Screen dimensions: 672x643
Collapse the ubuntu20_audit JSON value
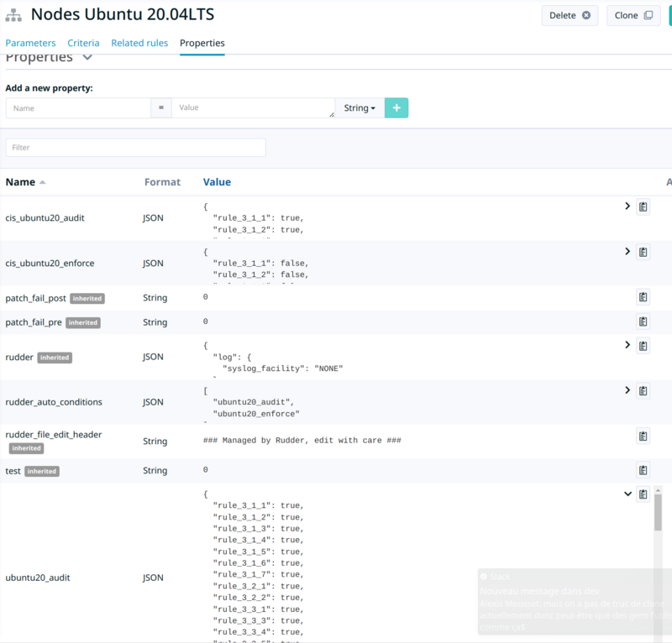click(x=627, y=494)
